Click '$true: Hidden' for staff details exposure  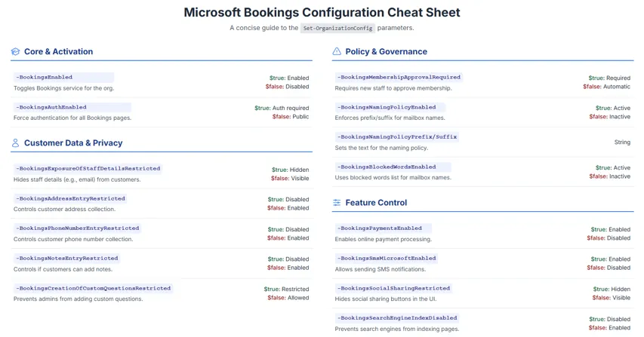pos(291,170)
